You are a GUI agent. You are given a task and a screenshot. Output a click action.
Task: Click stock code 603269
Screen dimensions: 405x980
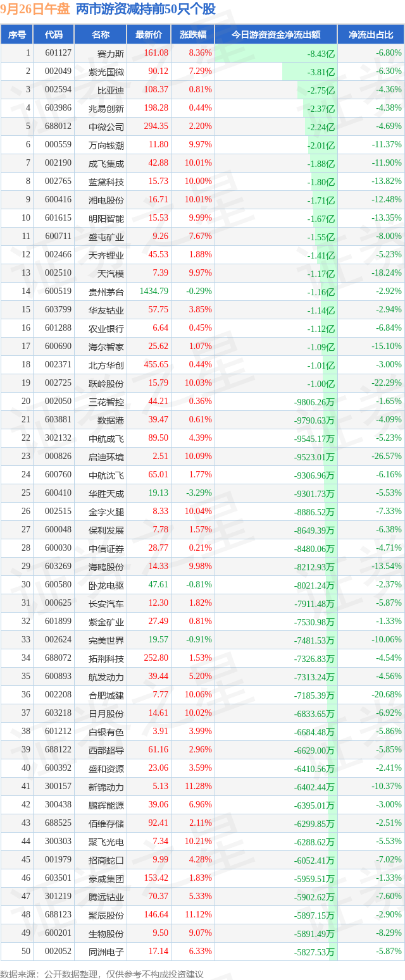click(59, 567)
